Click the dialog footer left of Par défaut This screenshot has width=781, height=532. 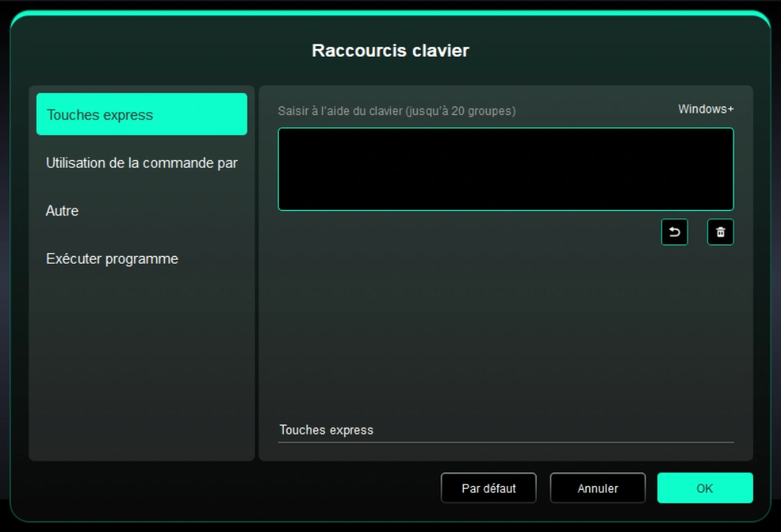point(230,488)
